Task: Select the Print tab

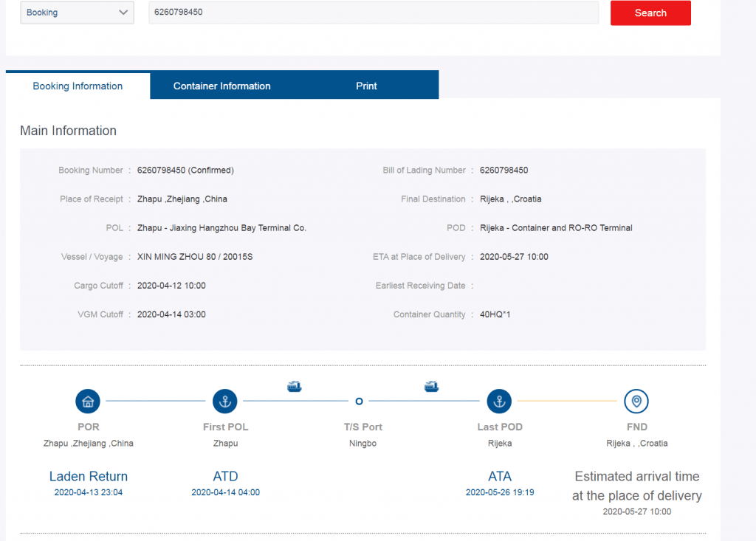Action: (366, 86)
